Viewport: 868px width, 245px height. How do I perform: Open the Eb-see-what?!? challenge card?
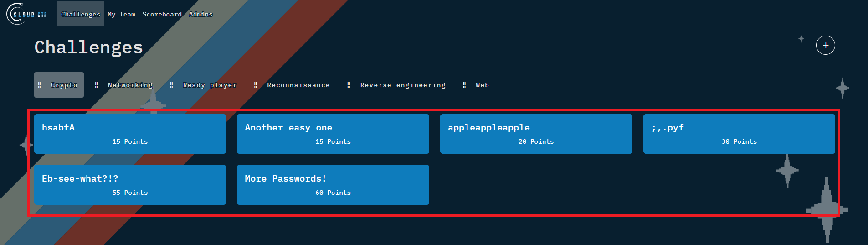pos(130,185)
